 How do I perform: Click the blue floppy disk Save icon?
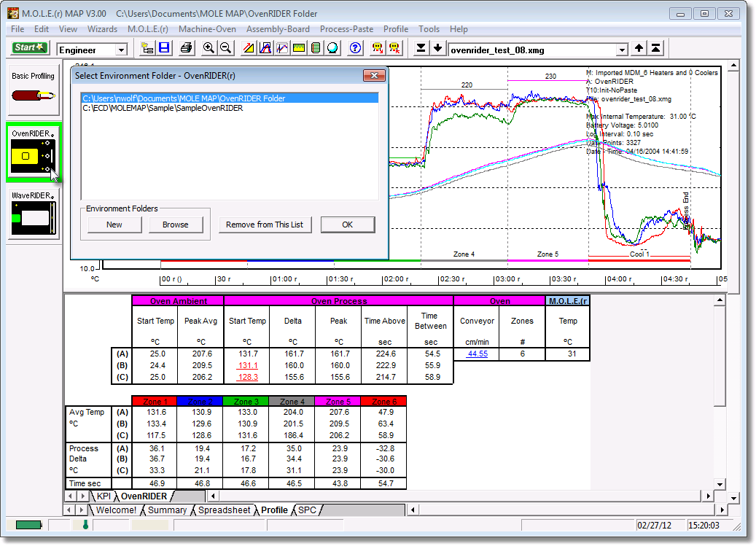pos(164,48)
